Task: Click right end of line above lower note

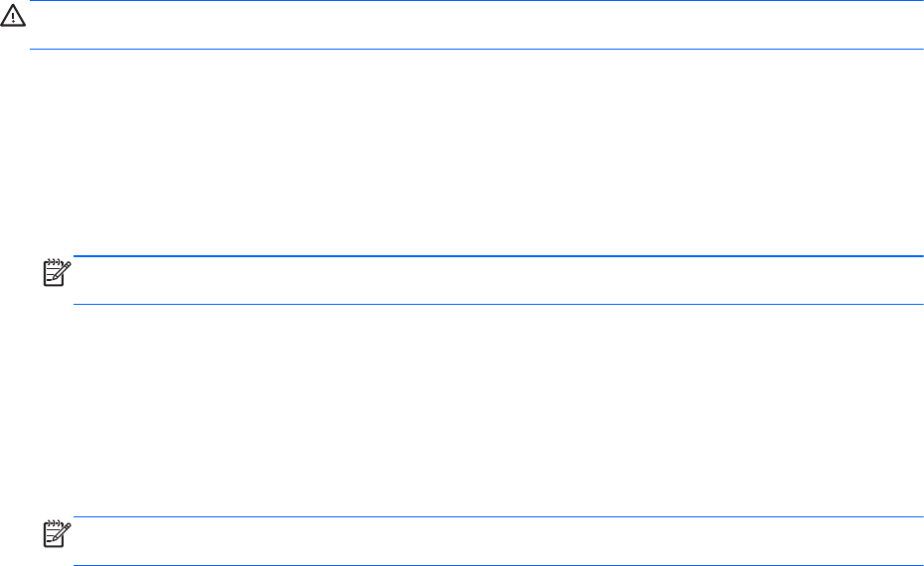Action: 922,516
